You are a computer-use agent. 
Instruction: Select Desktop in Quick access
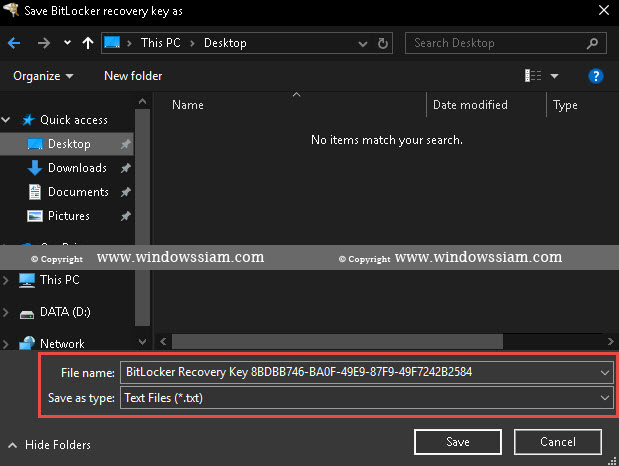pyautogui.click(x=66, y=144)
